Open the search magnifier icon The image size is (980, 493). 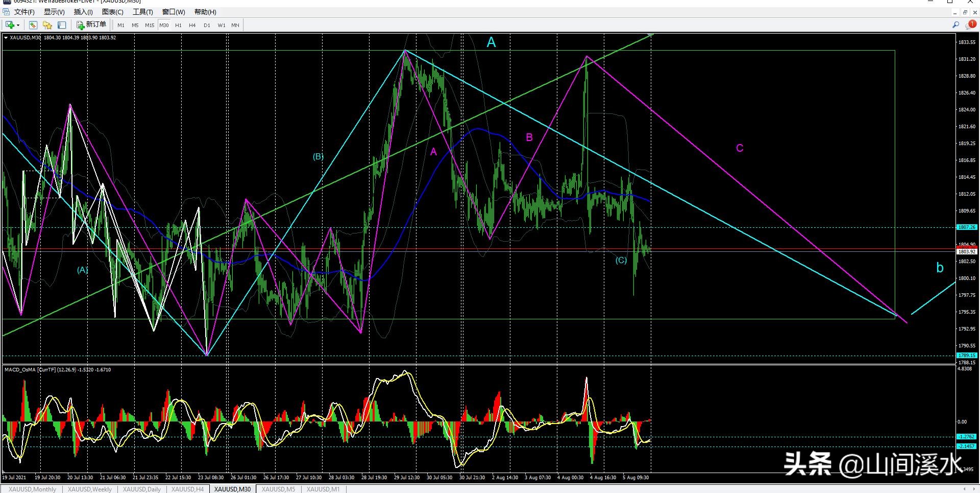tap(955, 25)
